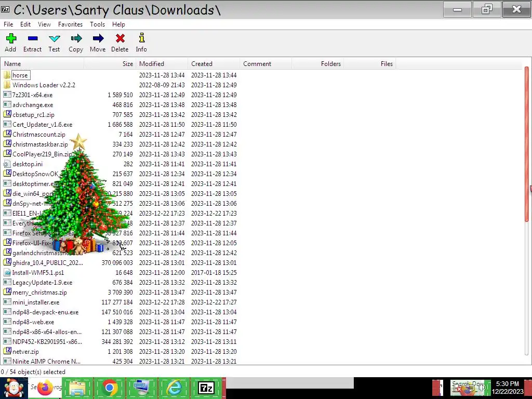Click size value 1 589 510
The height and width of the screenshot is (399, 532).
click(x=120, y=95)
